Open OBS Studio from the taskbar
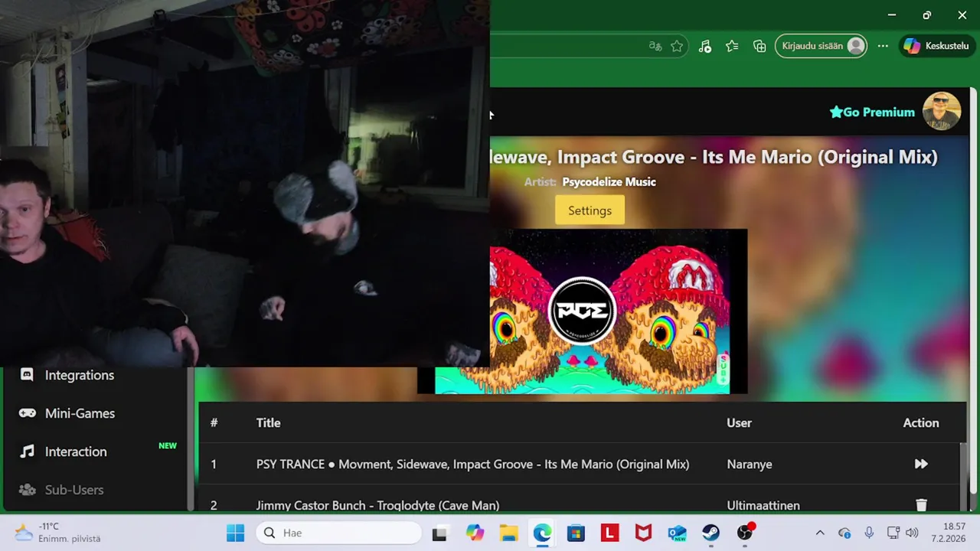 click(745, 533)
